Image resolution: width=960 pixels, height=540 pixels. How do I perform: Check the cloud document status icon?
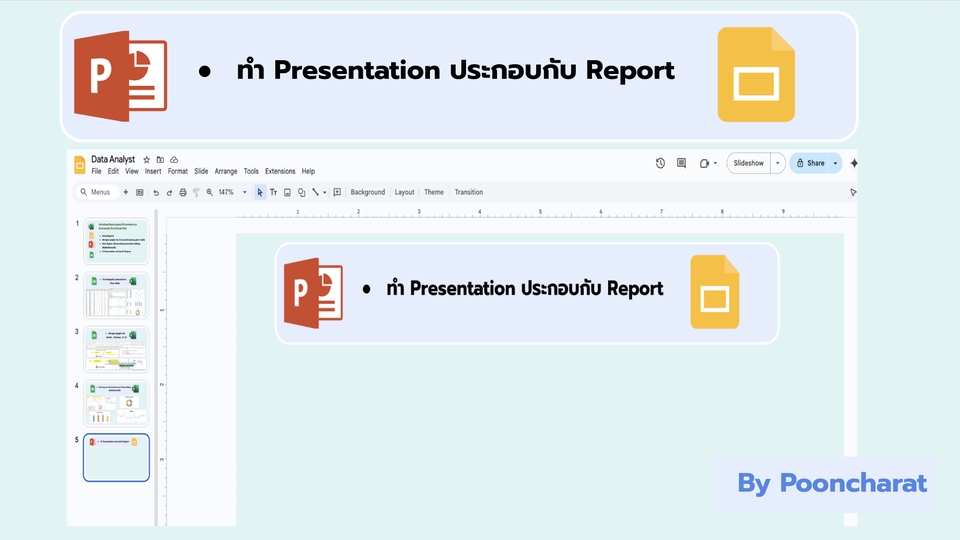[x=174, y=160]
